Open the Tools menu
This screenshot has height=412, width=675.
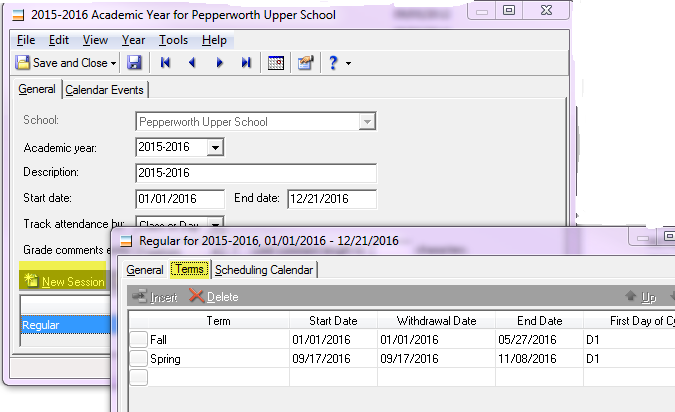(x=173, y=40)
